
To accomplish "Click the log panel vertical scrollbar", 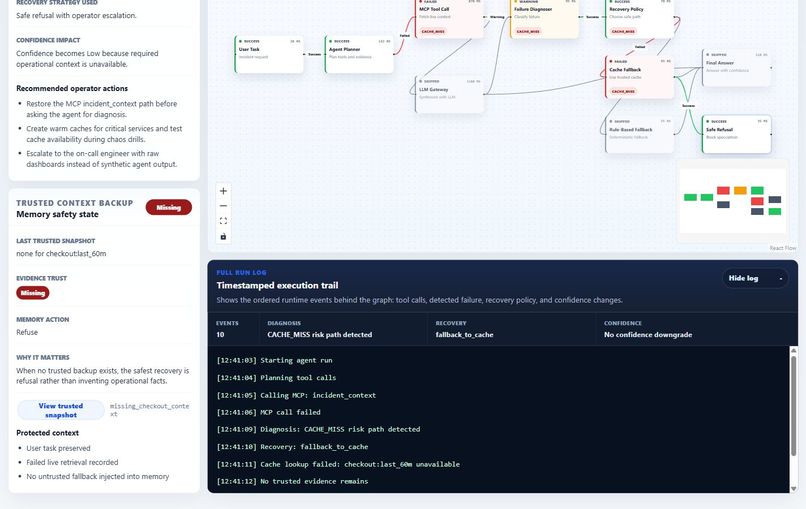I will [793, 405].
